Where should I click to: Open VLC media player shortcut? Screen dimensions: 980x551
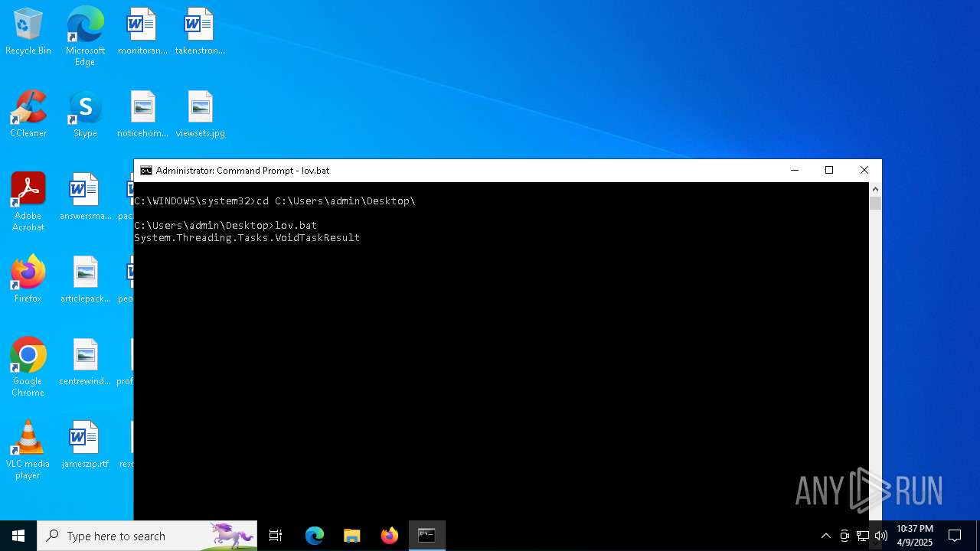tap(28, 450)
